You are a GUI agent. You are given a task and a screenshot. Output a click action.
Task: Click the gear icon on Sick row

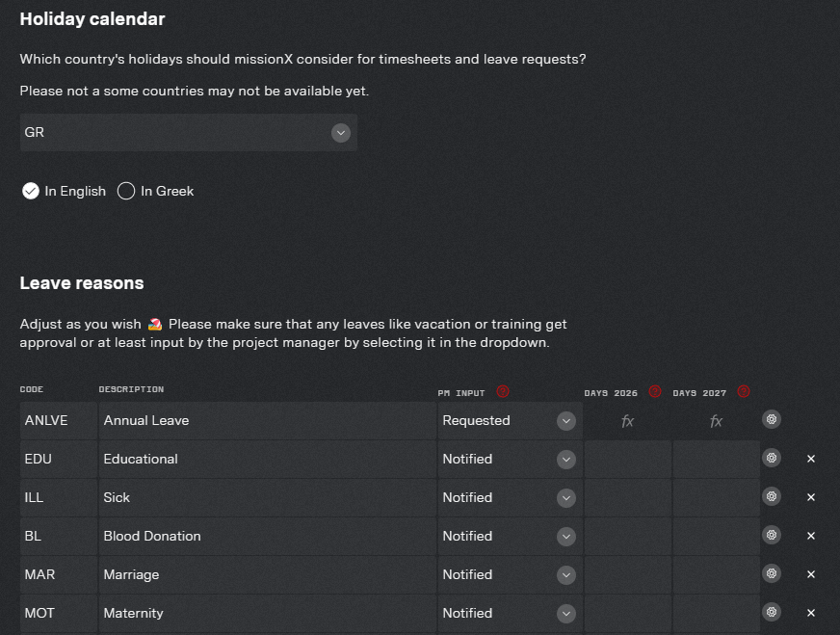[772, 497]
